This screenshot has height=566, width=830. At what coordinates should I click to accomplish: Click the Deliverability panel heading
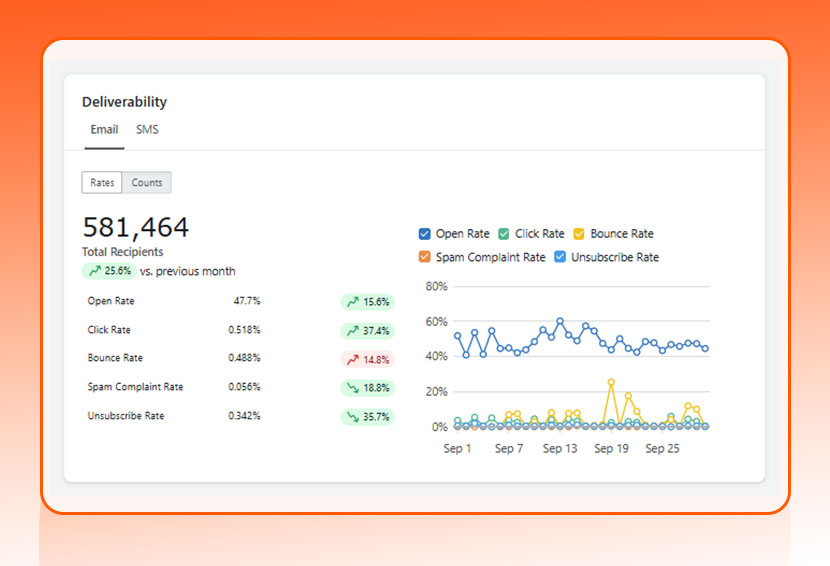(124, 102)
